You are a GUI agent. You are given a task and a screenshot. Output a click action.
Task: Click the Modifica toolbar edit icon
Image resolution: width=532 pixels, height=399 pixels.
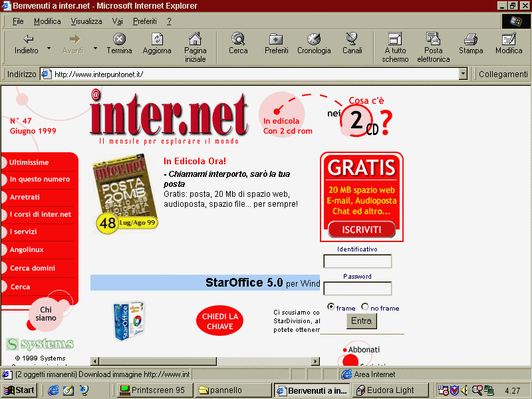(509, 44)
